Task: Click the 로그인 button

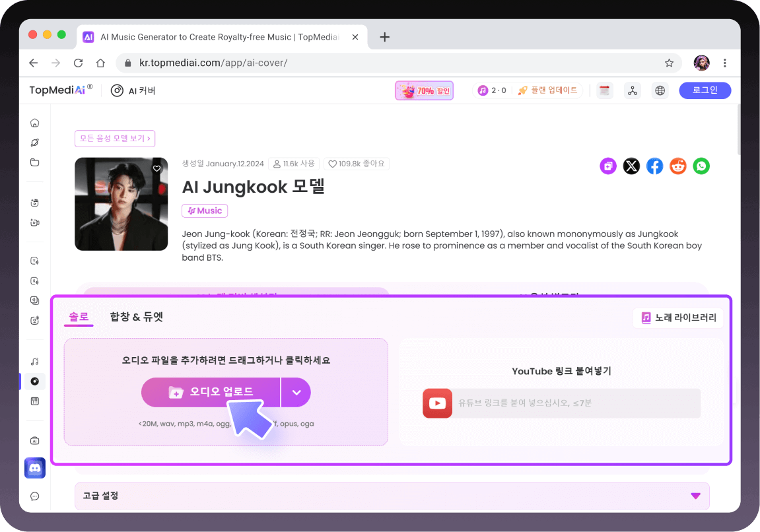Action: (x=705, y=90)
